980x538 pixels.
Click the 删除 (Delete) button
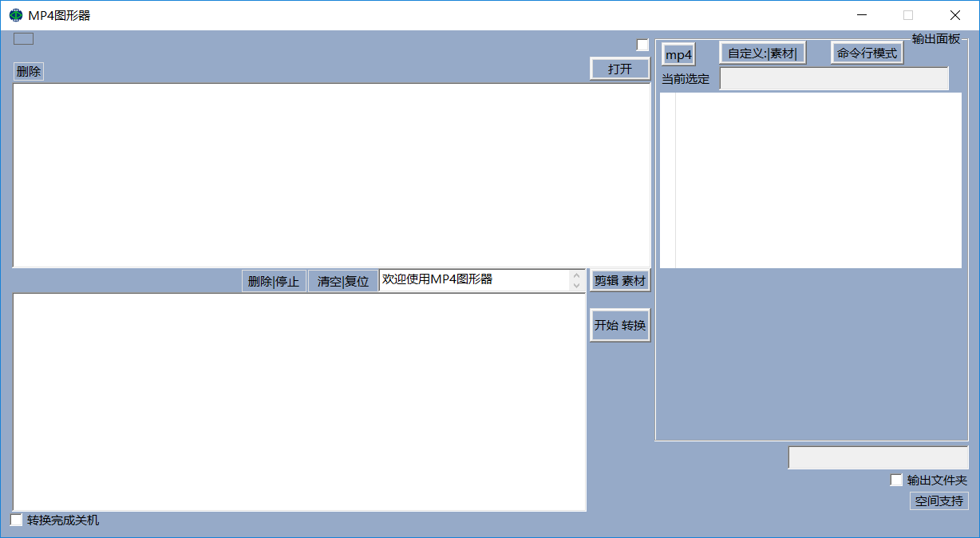coord(28,71)
